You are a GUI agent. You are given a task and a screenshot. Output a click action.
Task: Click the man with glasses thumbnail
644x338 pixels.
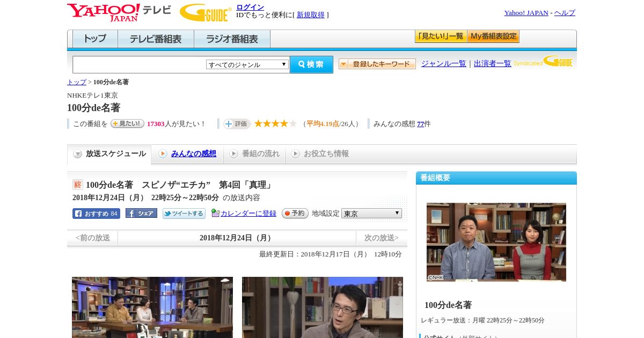point(323,307)
